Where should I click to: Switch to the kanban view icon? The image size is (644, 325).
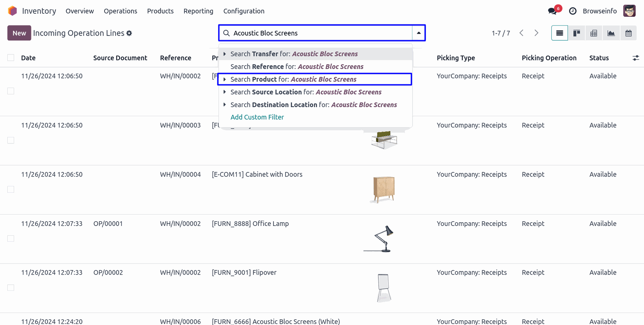pyautogui.click(x=577, y=33)
